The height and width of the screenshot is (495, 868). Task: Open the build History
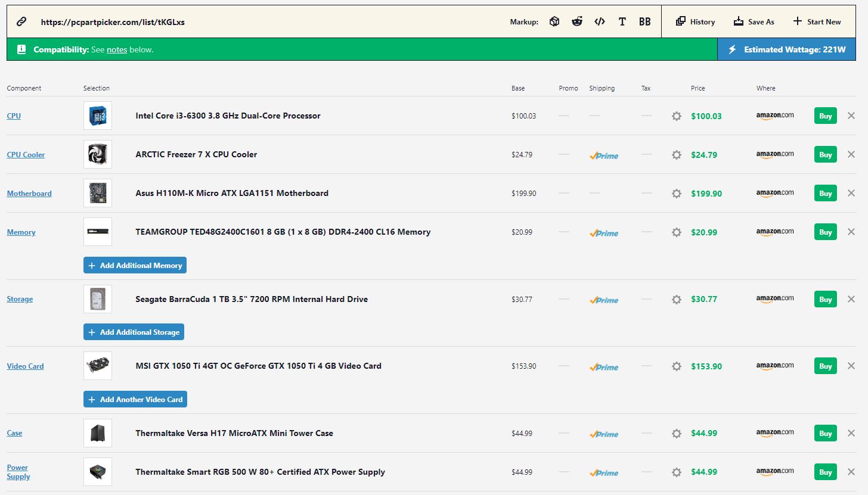pyautogui.click(x=695, y=22)
